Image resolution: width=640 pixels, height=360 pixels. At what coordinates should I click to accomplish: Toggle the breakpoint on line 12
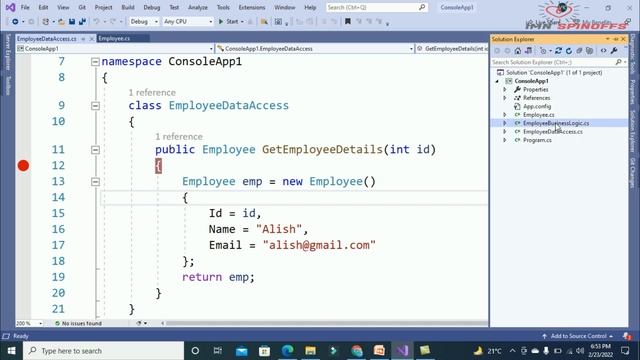(23, 166)
